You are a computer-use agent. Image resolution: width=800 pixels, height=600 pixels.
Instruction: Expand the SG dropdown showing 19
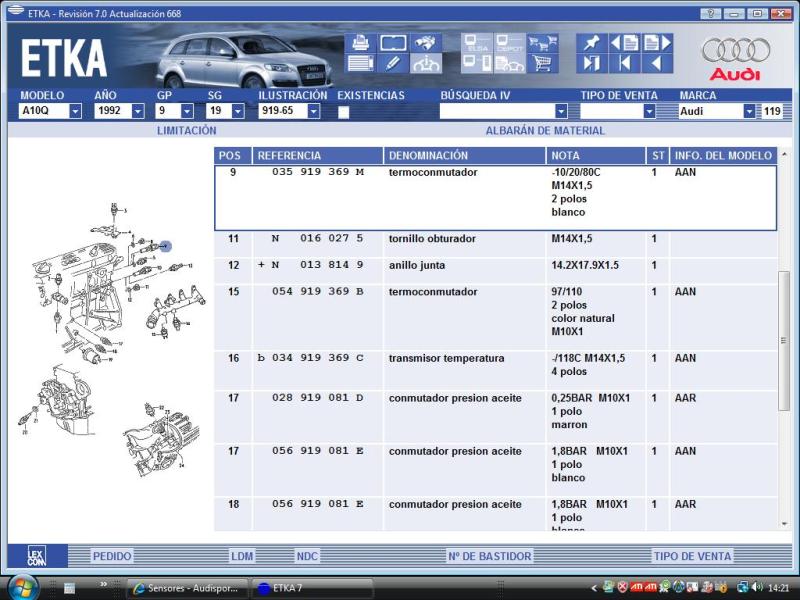pyautogui.click(x=238, y=111)
